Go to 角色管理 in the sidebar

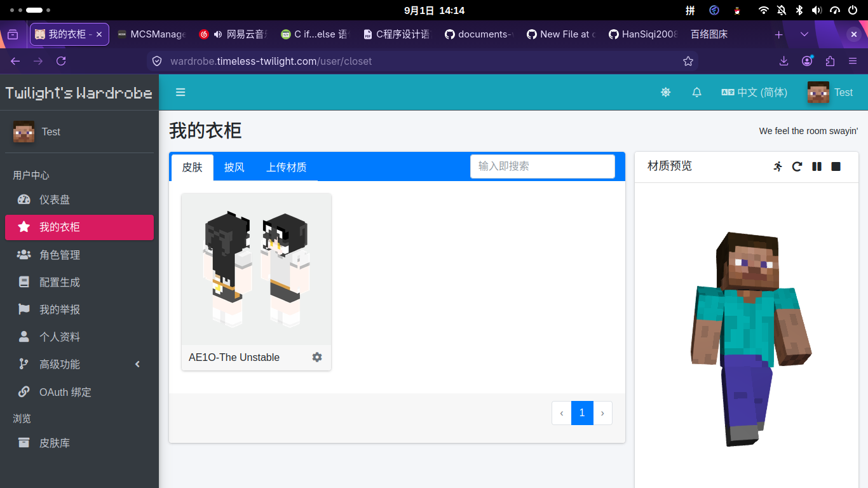(79, 255)
